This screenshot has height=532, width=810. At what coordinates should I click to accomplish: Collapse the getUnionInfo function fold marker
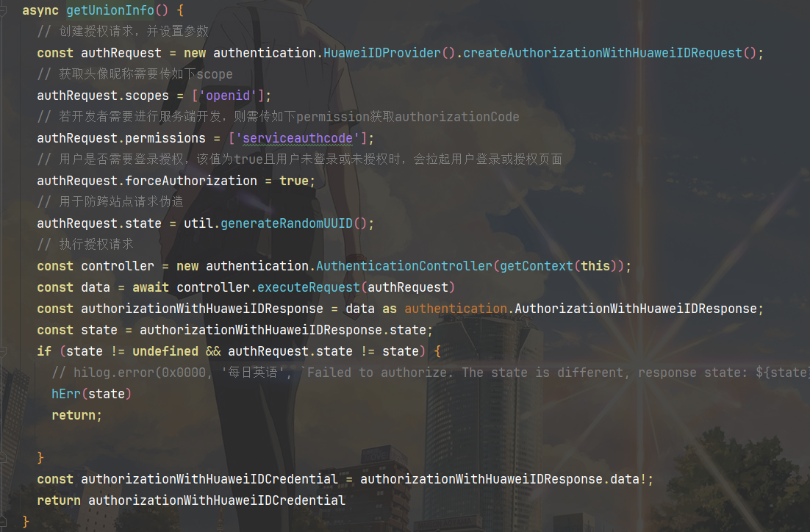(x=4, y=11)
